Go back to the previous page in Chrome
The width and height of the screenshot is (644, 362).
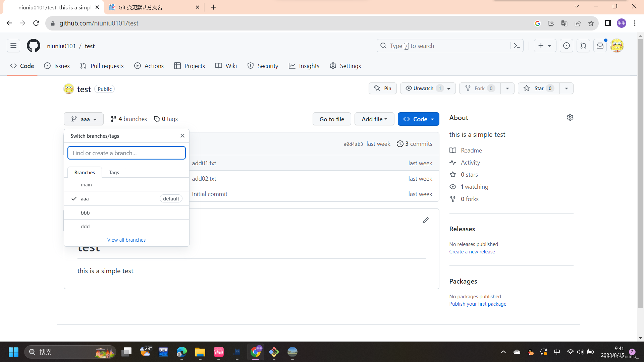9,23
